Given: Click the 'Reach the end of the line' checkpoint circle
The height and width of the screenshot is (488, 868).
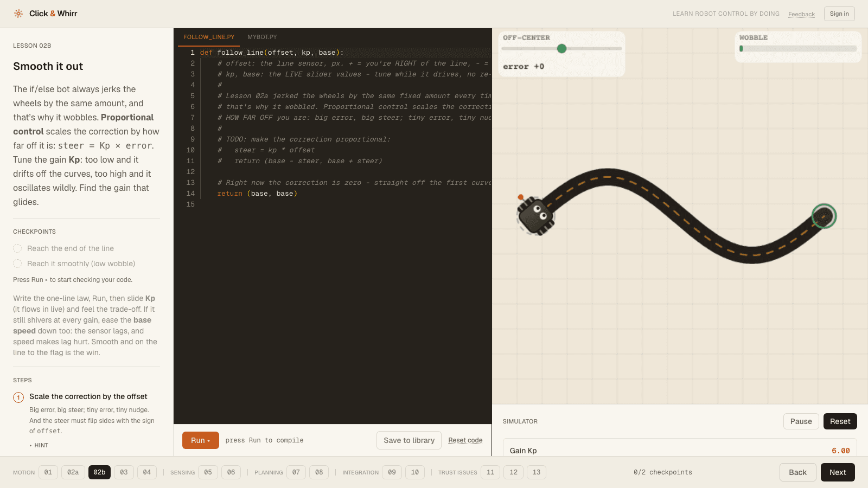Looking at the screenshot, I should tap(17, 248).
